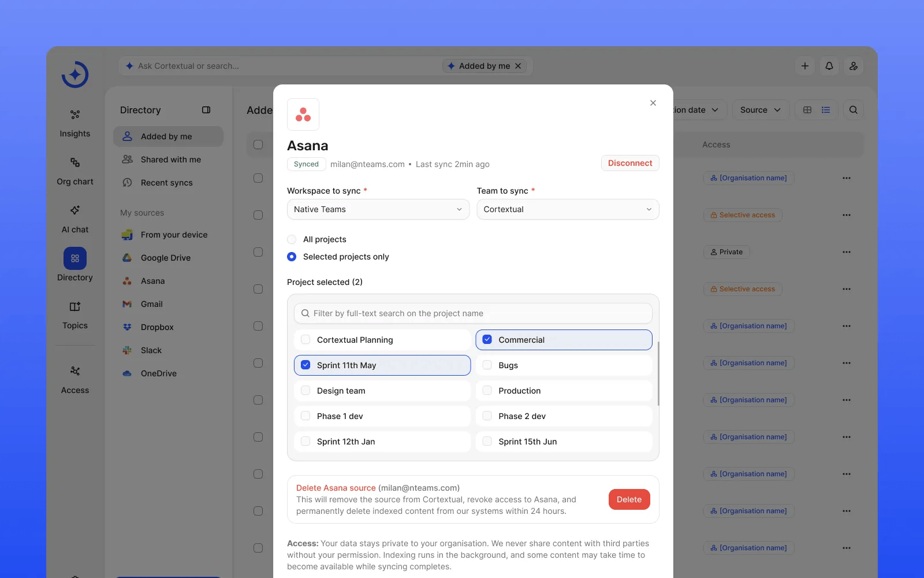Viewport: 924px width, 578px height.
Task: Uncheck the Commercial project
Action: pos(487,340)
